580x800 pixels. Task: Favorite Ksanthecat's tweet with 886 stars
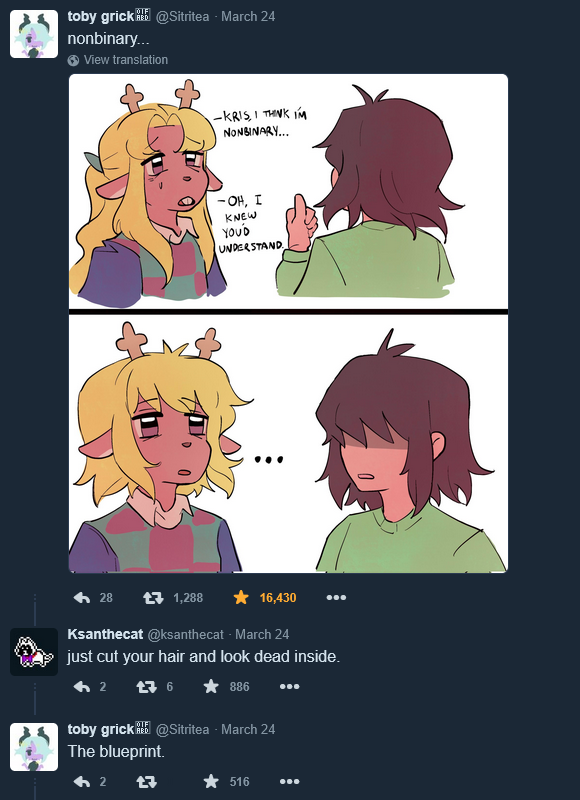[x=211, y=687]
